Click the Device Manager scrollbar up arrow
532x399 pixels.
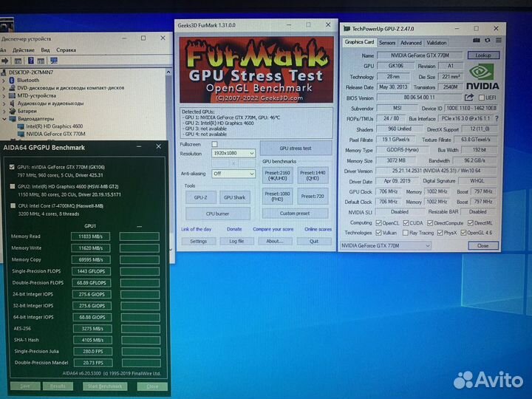(168, 72)
